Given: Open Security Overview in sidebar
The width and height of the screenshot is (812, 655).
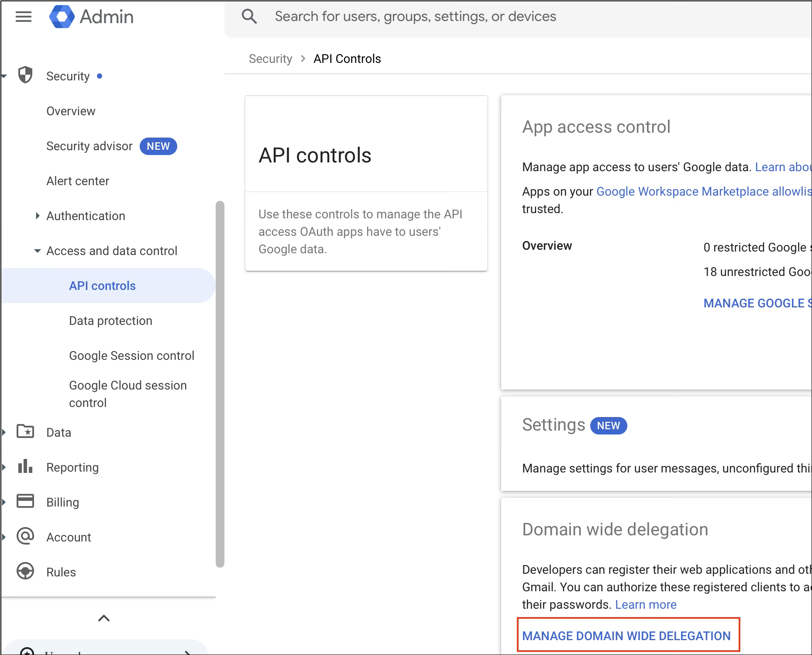Looking at the screenshot, I should pyautogui.click(x=71, y=111).
